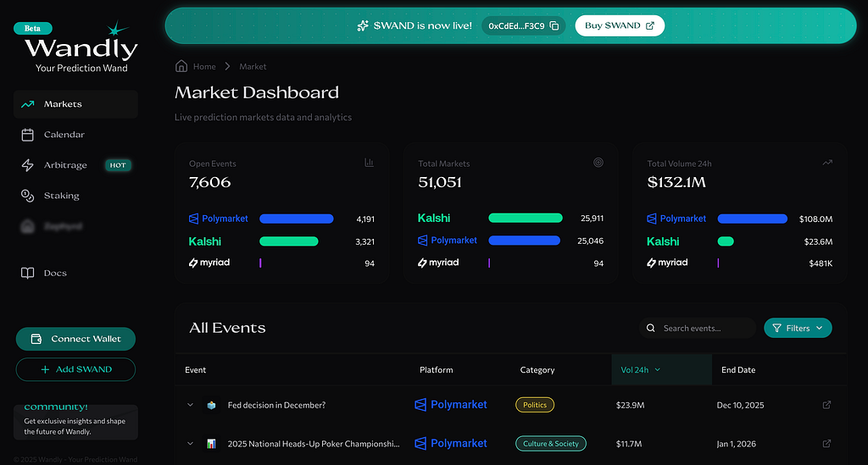Copy contract address 0xCdEd...F3C9 icon
This screenshot has width=868, height=465.
click(554, 26)
